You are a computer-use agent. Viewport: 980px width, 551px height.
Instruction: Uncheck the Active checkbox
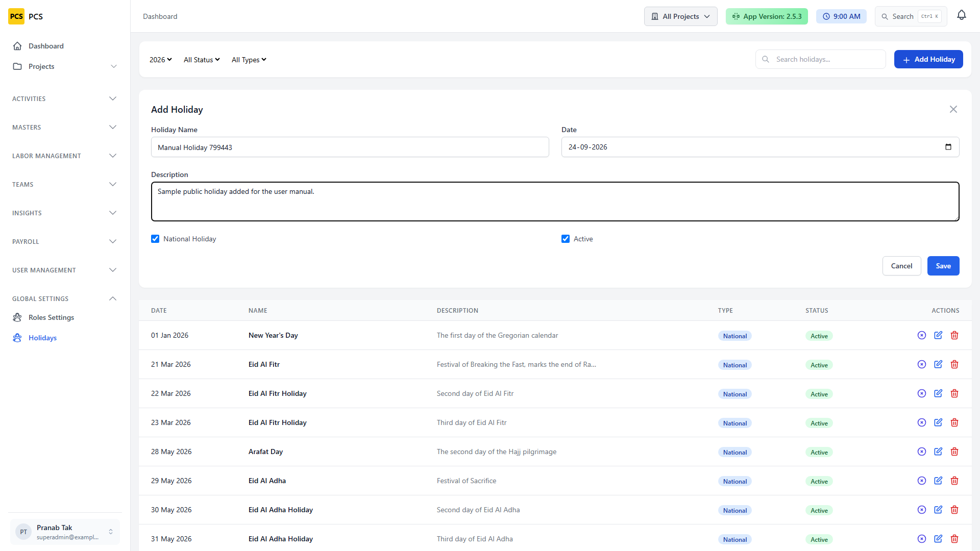point(566,239)
